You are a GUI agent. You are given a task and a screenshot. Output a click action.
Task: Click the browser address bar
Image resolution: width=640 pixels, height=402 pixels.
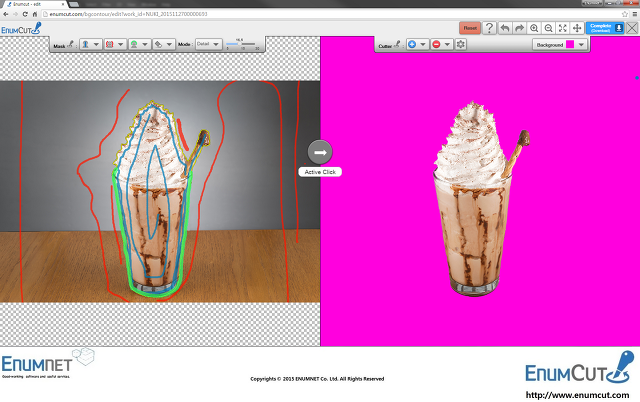[x=331, y=14]
